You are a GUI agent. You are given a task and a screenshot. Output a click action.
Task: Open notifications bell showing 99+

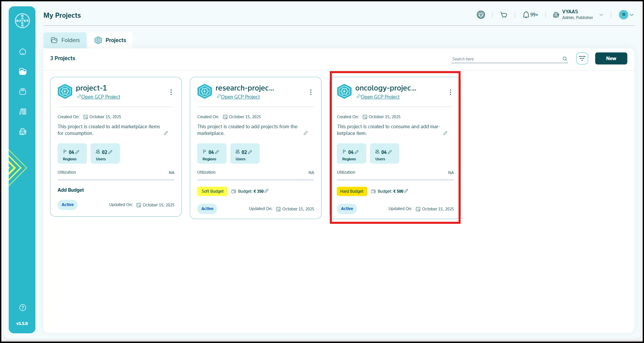coord(530,15)
